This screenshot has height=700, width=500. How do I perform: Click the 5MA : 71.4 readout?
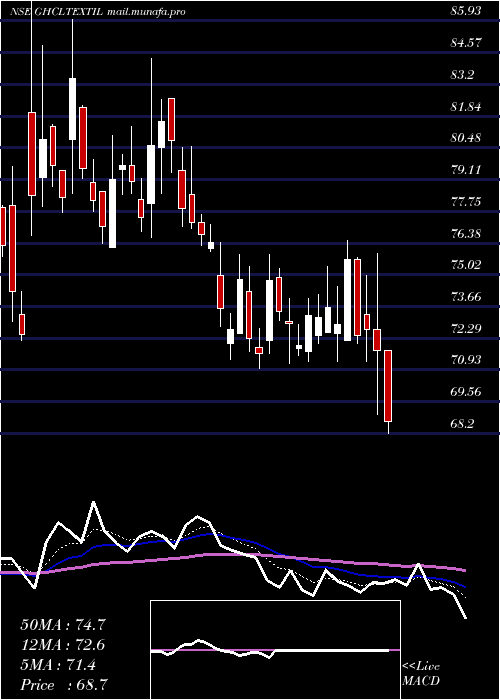click(58, 665)
